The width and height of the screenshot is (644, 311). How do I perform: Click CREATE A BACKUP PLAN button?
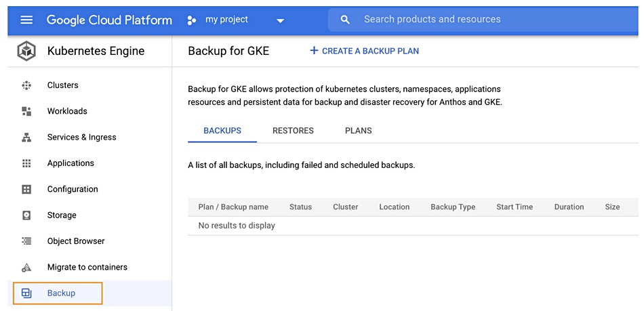click(364, 51)
